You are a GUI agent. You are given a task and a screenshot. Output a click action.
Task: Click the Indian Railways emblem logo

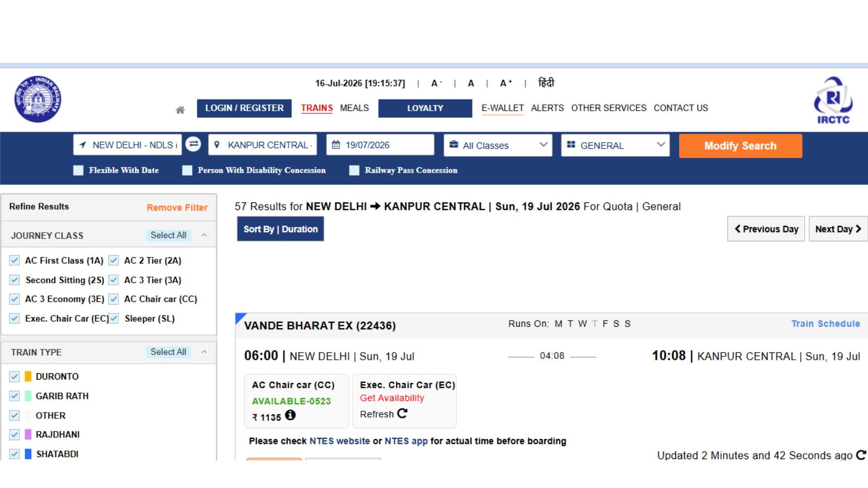(38, 99)
